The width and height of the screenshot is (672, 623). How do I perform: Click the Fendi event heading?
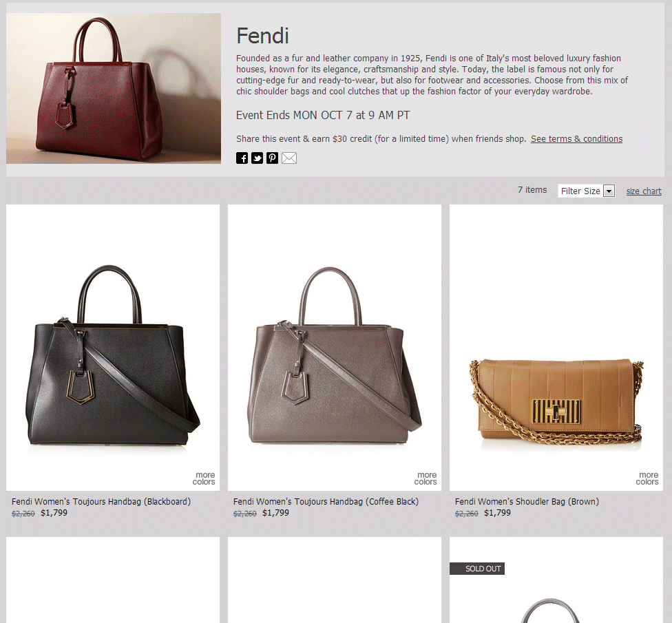[x=263, y=36]
